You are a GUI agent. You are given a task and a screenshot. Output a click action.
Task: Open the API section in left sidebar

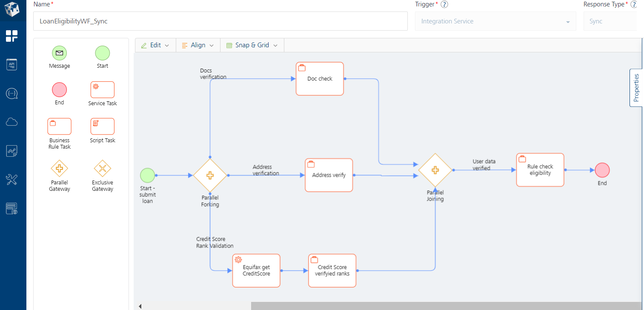[x=12, y=64]
